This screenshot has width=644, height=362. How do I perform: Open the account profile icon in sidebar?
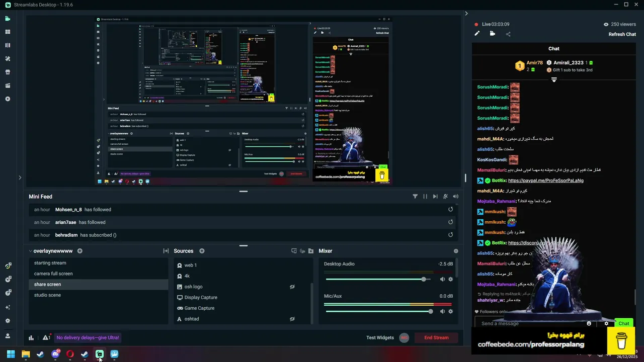point(8,336)
